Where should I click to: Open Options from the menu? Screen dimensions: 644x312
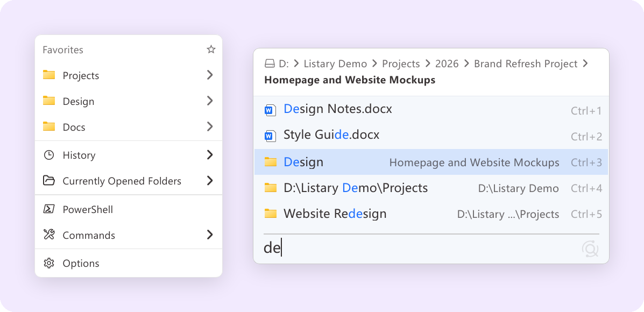pyautogui.click(x=129, y=263)
